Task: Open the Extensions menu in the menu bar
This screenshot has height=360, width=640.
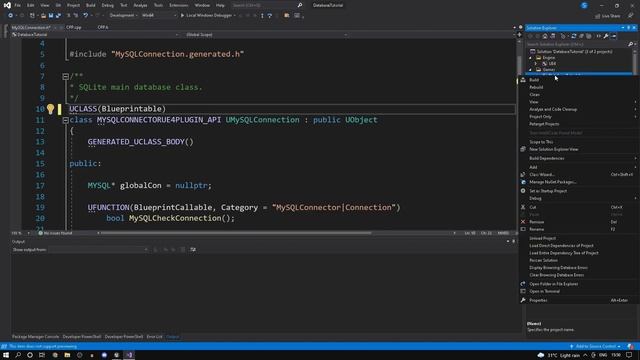Action: coord(178,5)
